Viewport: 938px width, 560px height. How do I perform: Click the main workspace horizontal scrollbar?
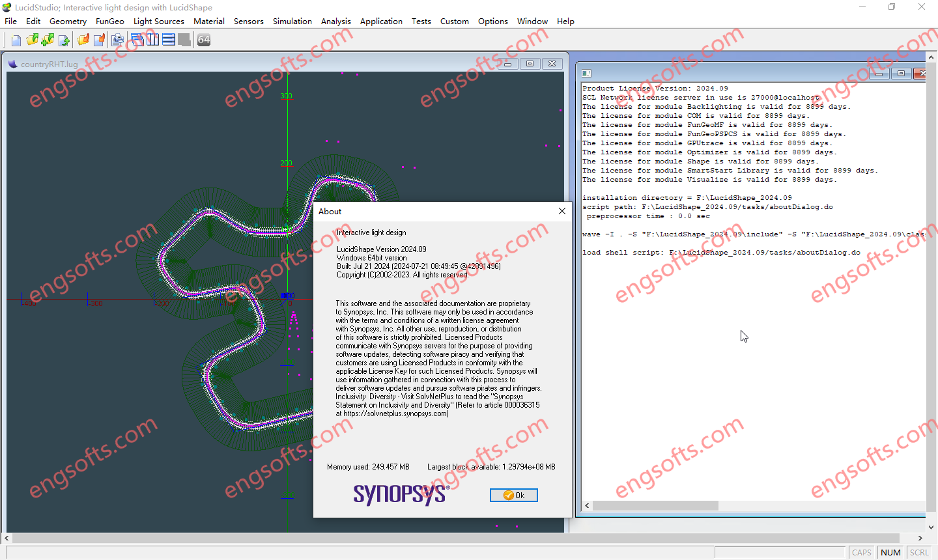456,539
